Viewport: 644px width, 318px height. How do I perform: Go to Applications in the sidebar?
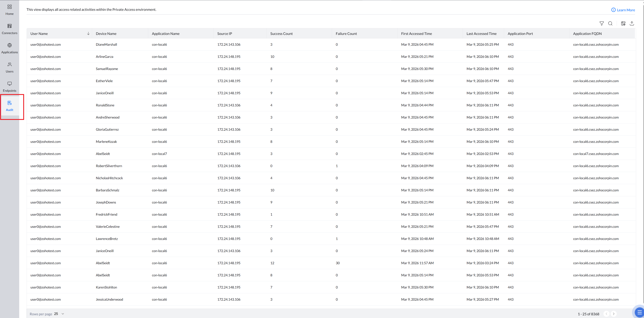pos(9,48)
